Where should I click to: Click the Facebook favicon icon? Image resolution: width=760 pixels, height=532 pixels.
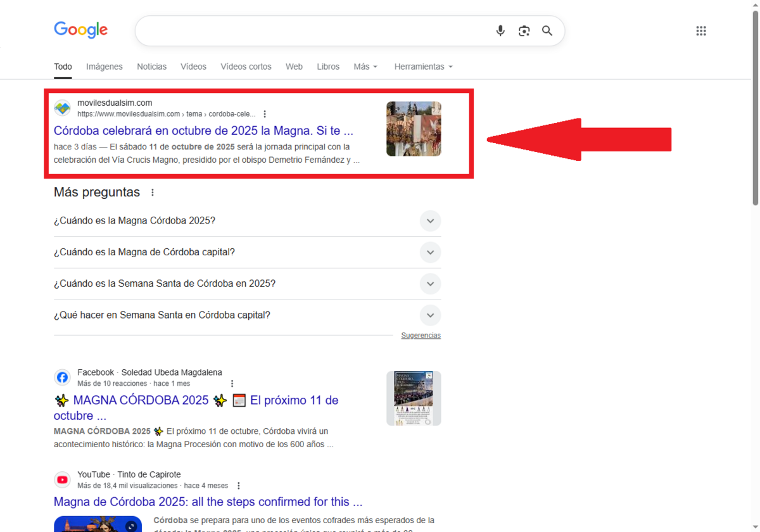click(62, 377)
